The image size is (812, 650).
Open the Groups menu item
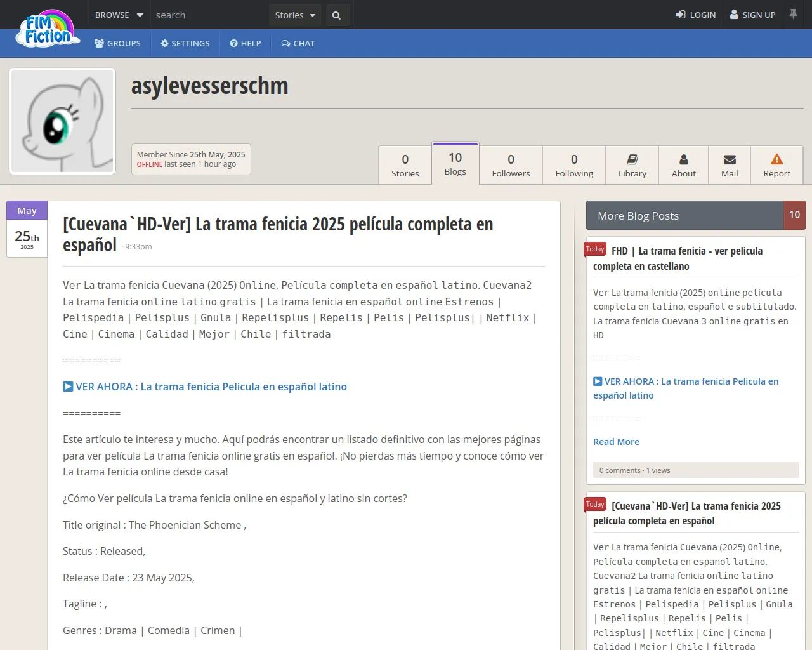pyautogui.click(x=117, y=43)
